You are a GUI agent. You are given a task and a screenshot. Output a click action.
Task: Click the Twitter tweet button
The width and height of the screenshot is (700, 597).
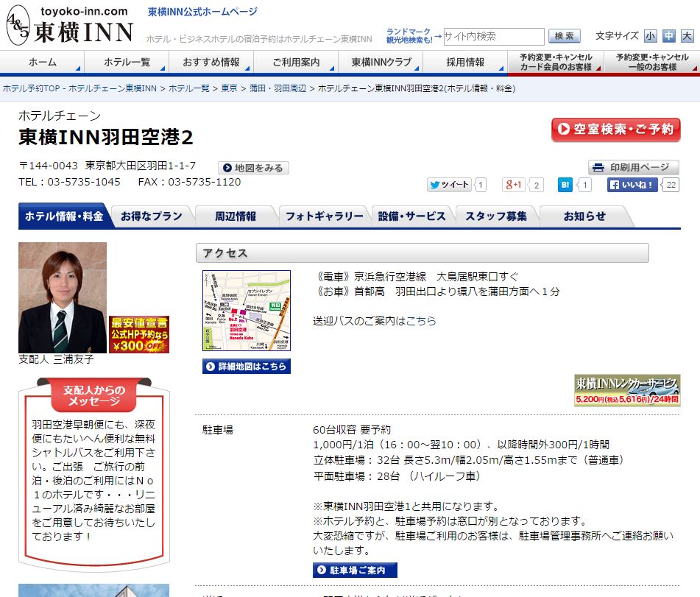(x=449, y=185)
